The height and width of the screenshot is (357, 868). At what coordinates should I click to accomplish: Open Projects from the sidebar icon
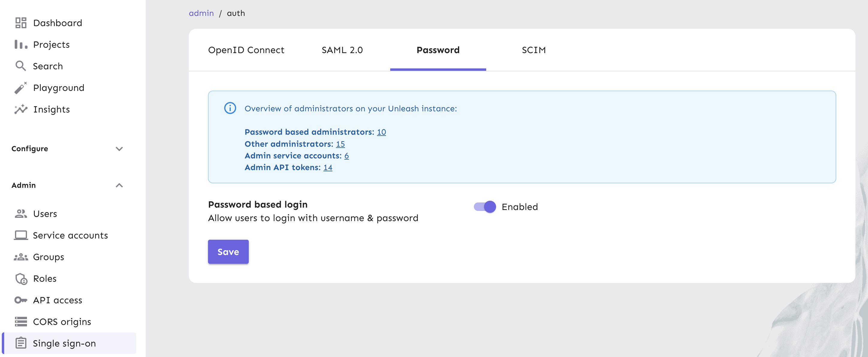click(21, 44)
